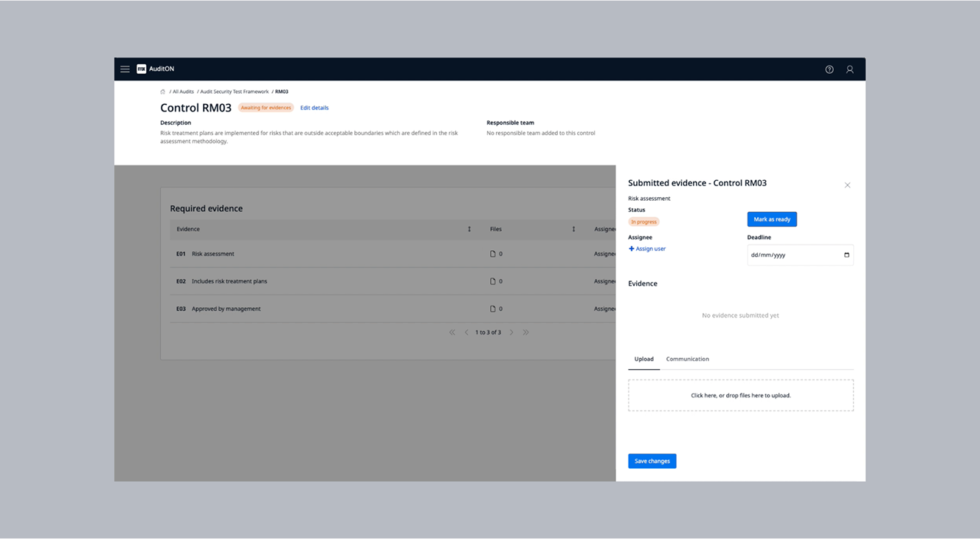Image resolution: width=980 pixels, height=539 pixels.
Task: Jump to the last evidence page
Action: click(x=525, y=332)
